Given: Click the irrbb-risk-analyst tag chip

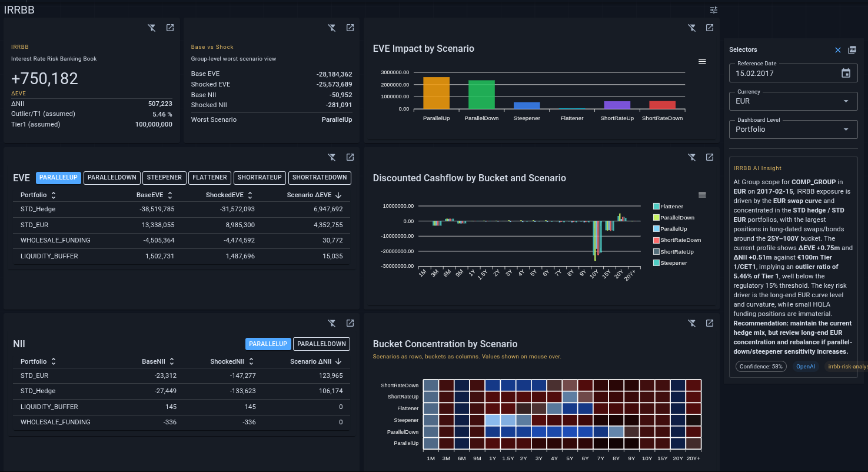Looking at the screenshot, I should click(845, 366).
